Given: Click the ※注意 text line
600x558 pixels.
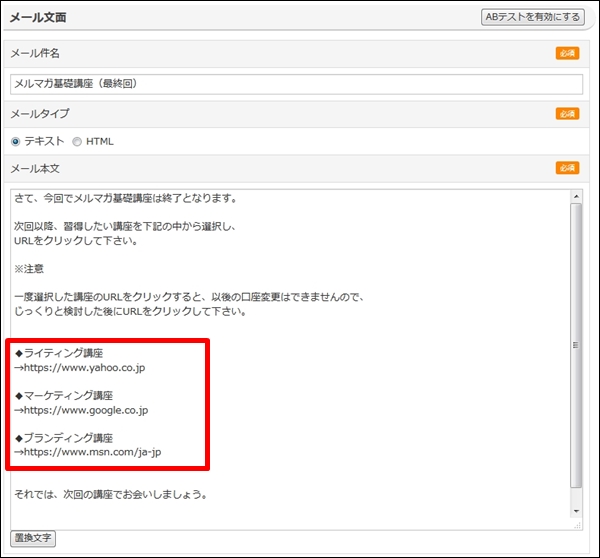Looking at the screenshot, I should click(29, 269).
